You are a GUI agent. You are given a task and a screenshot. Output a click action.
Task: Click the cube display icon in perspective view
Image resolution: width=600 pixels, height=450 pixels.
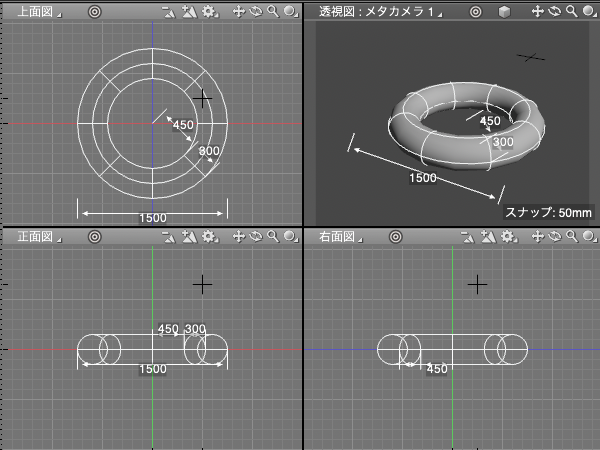tap(505, 11)
